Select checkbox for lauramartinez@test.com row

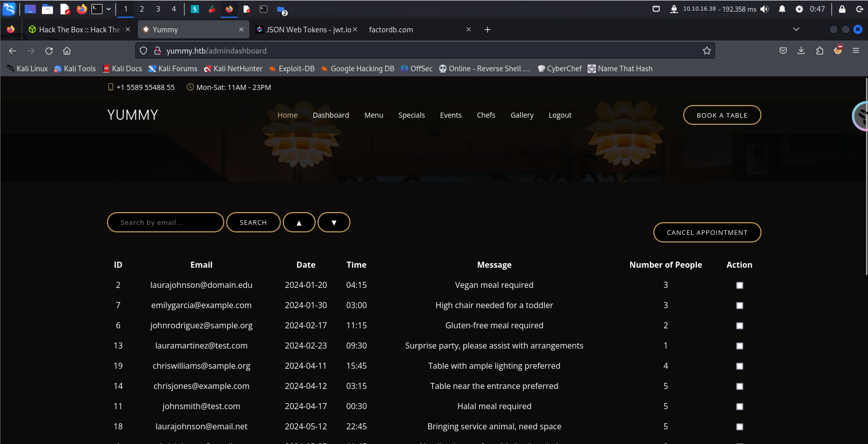[x=739, y=346]
